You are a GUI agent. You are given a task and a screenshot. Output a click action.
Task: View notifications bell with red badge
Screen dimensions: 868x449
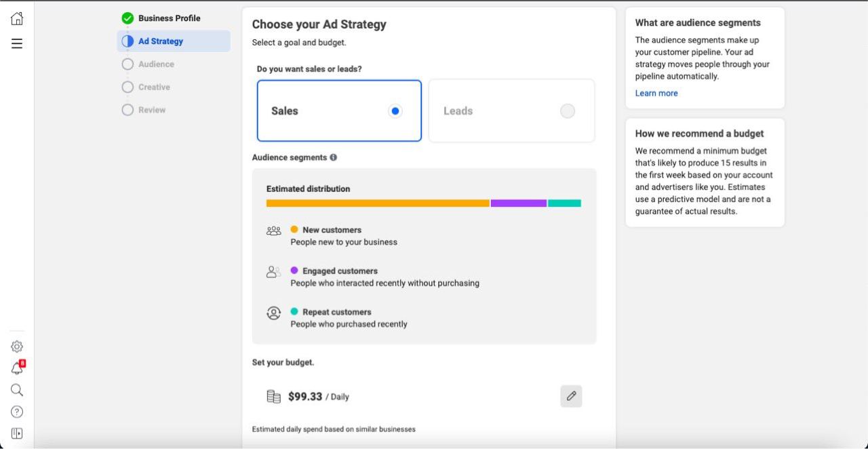18,368
